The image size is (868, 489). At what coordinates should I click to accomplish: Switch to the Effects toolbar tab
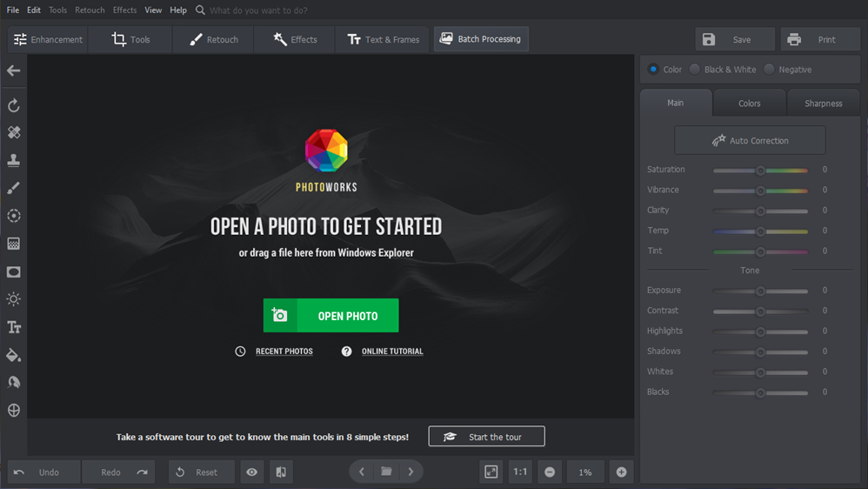295,39
